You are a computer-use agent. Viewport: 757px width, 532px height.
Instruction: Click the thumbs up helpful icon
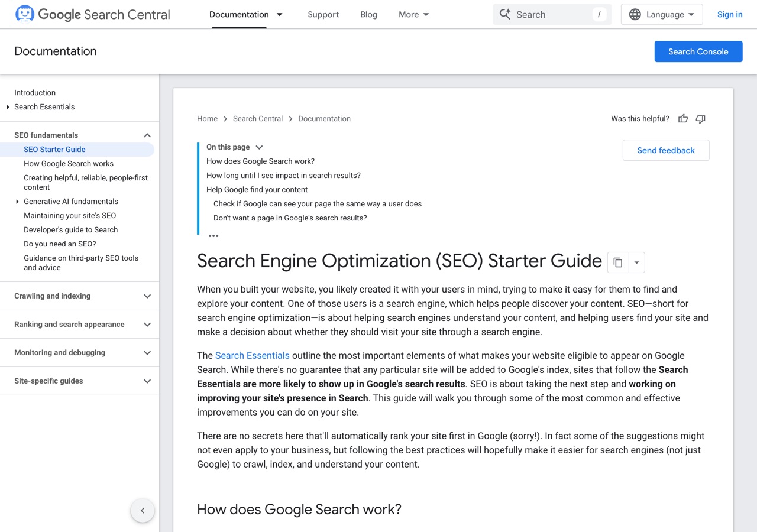(683, 119)
